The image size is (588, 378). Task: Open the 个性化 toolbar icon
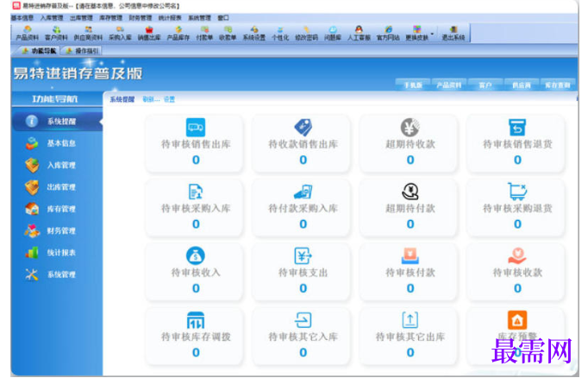click(280, 34)
